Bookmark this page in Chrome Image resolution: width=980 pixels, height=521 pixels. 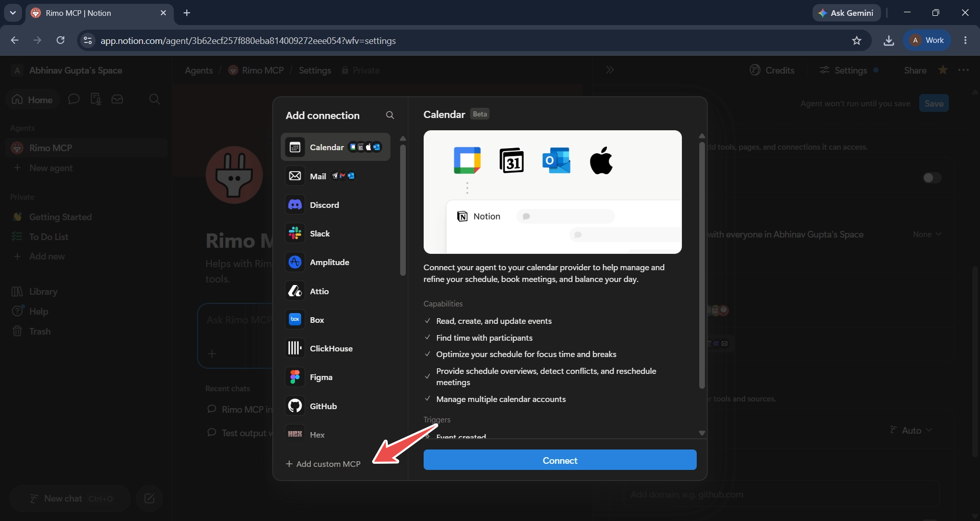(856, 40)
